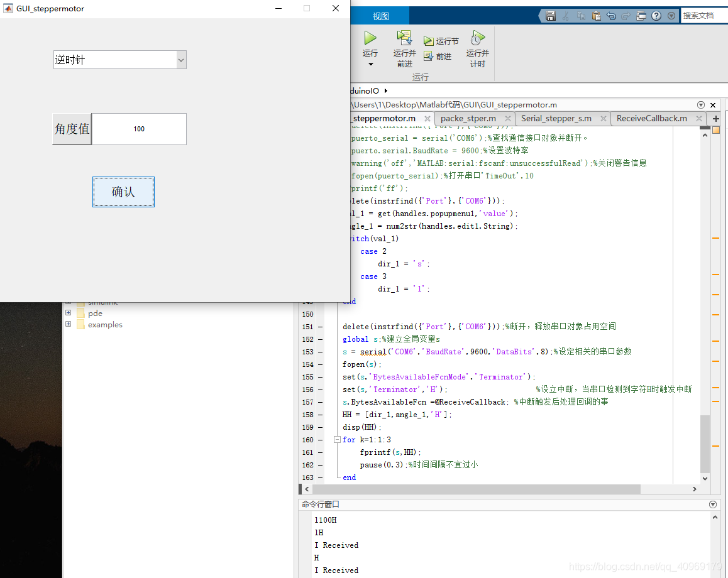Image resolution: width=728 pixels, height=578 pixels.
Task: Expand the examples folder
Action: coord(69,324)
